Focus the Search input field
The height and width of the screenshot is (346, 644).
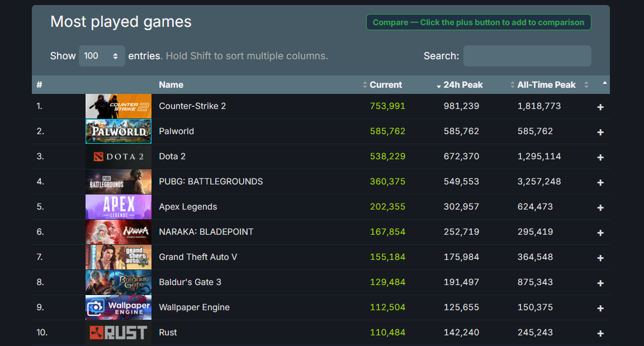(x=527, y=56)
